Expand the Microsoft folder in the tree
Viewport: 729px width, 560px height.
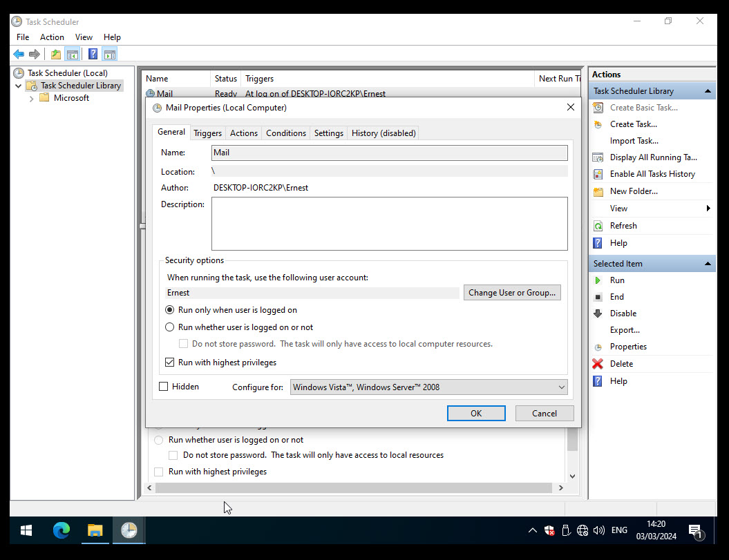tap(31, 97)
